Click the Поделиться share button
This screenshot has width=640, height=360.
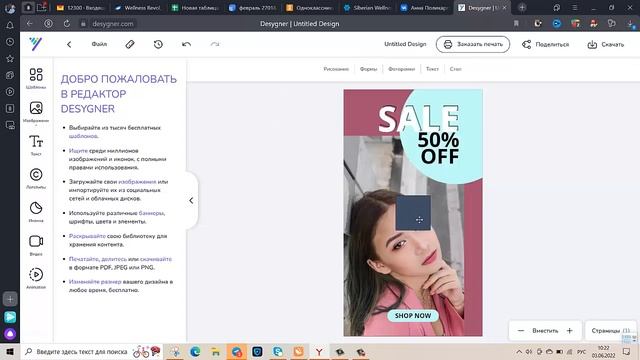click(545, 44)
